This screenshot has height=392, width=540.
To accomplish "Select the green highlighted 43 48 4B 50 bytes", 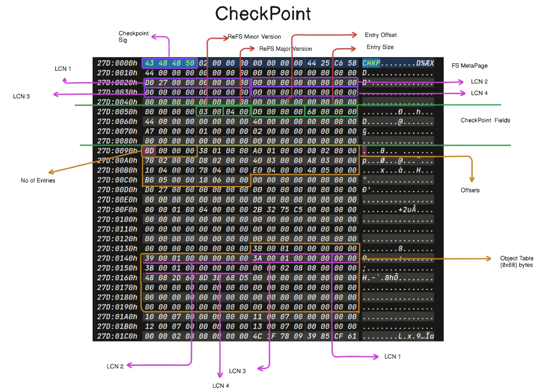I will 169,63.
